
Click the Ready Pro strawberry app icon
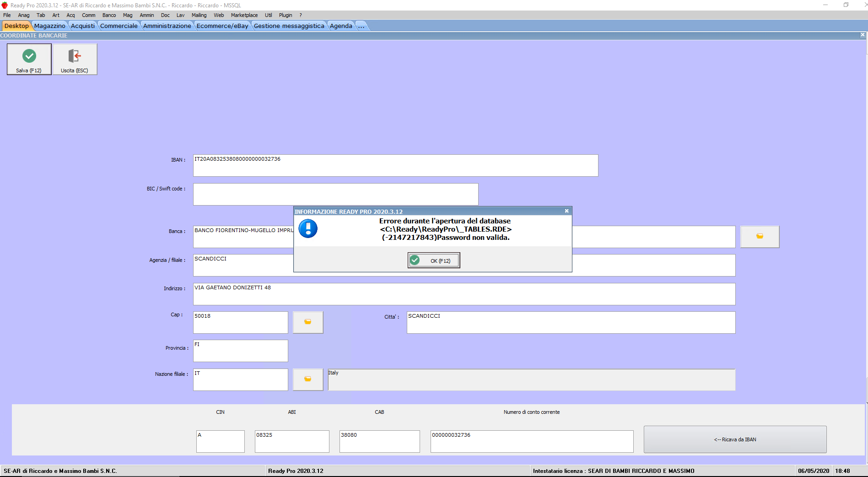click(x=5, y=5)
